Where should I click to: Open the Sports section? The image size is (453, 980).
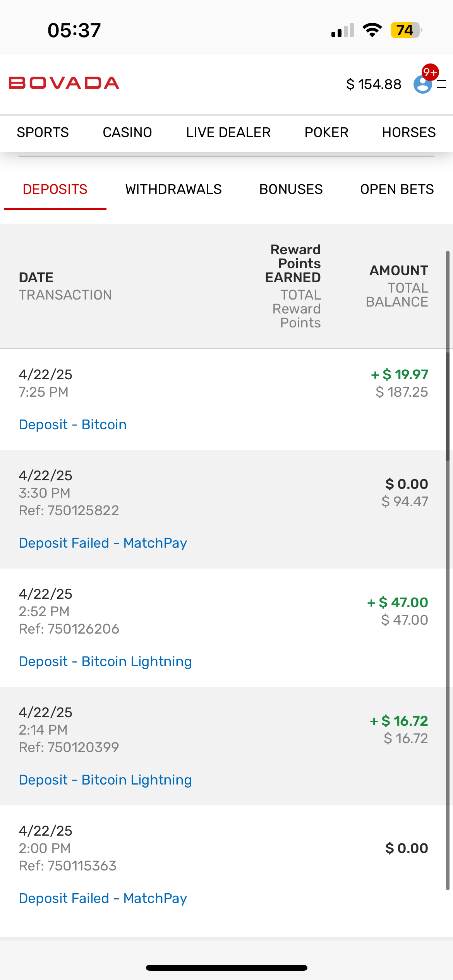point(43,132)
